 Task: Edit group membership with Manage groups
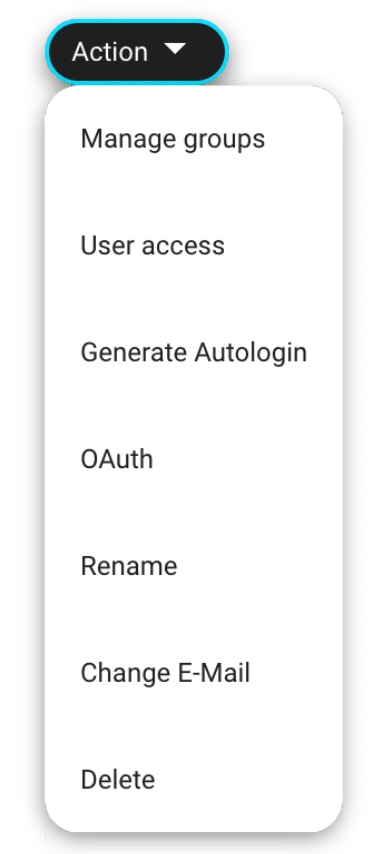click(194, 138)
